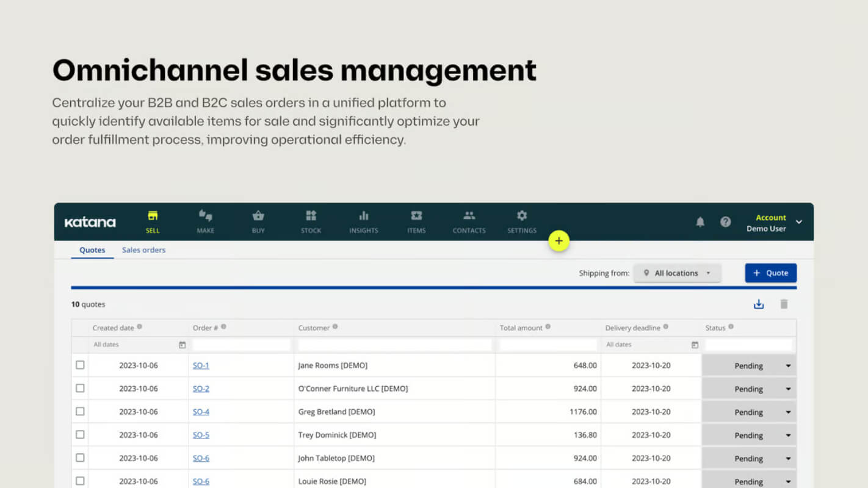Change status of John Tabletop quote
This screenshot has height=488, width=868.
[749, 459]
